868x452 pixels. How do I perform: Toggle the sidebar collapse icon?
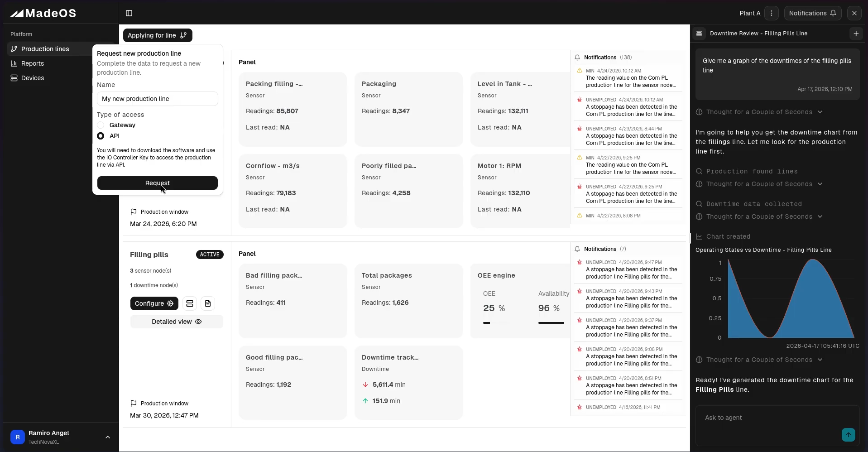(129, 13)
